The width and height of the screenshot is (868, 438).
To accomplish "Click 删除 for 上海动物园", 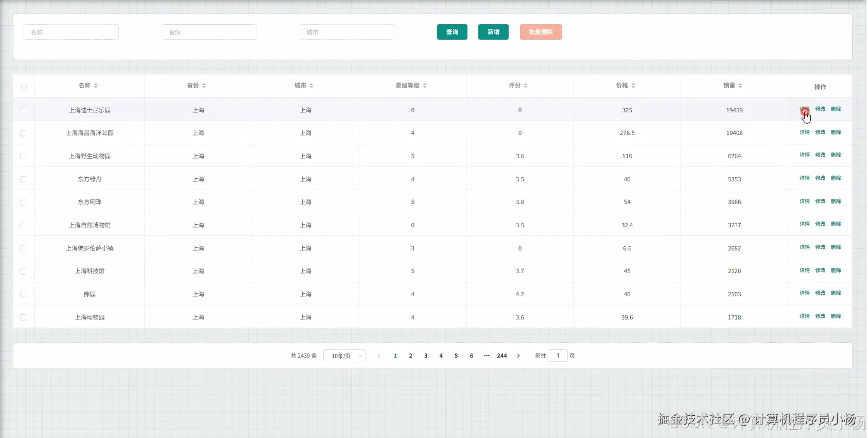I will [836, 316].
